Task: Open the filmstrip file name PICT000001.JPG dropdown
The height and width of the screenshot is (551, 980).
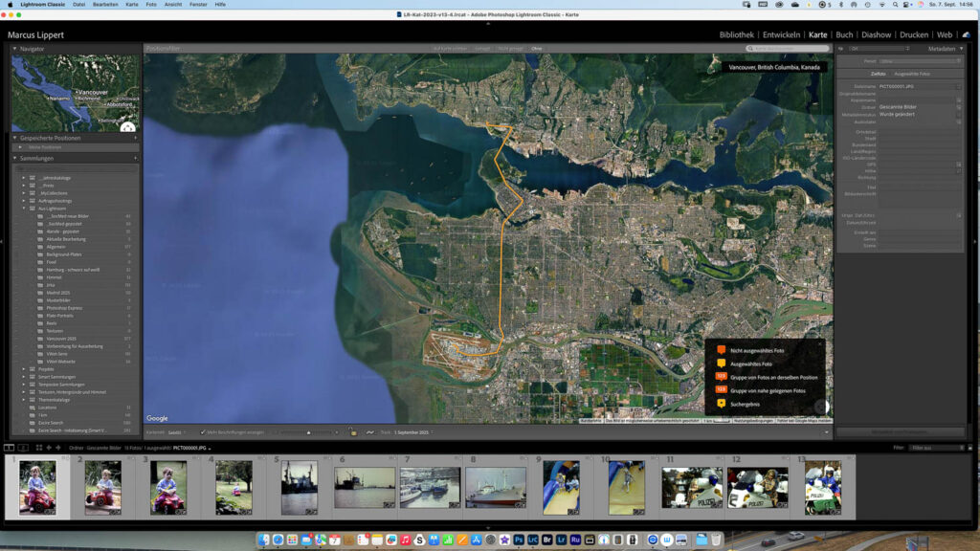Action: [x=191, y=448]
